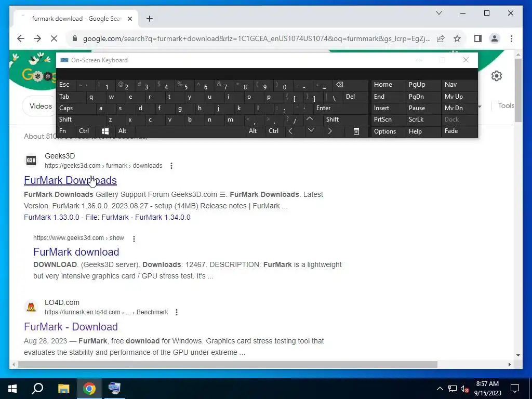Click the Enter key on On-Screen Keyboard
The width and height of the screenshot is (532, 399).
[x=341, y=108]
